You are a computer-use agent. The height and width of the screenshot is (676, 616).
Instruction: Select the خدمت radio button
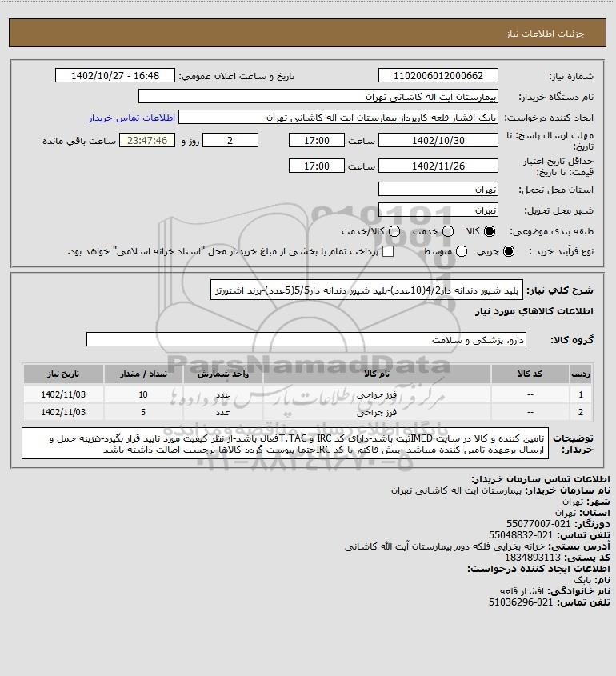[448, 231]
